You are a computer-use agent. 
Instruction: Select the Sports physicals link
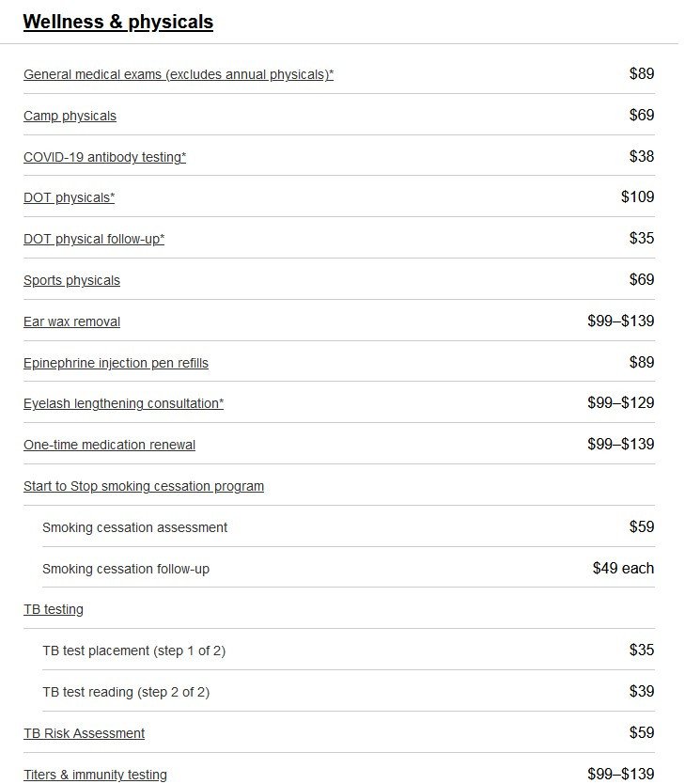point(72,280)
